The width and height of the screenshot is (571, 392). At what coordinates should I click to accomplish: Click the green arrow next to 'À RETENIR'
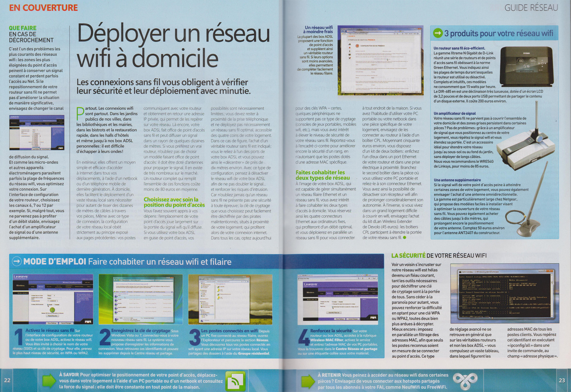tap(308, 381)
